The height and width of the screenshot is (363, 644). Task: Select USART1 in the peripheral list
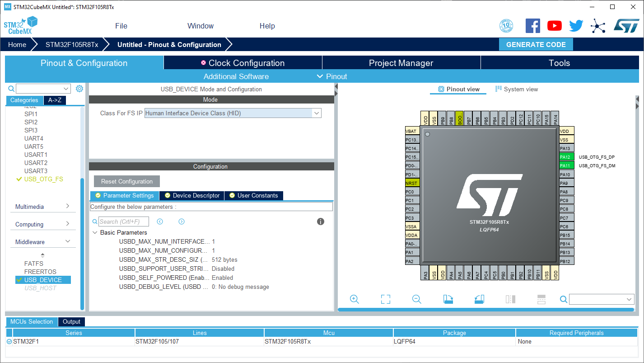click(36, 155)
